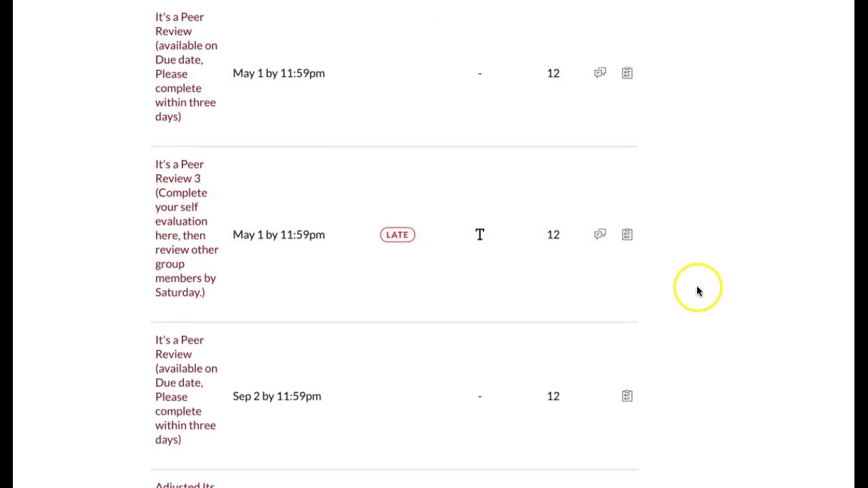868x488 pixels.
Task: Click the yellow cursor highlight circle
Action: pyautogui.click(x=698, y=287)
